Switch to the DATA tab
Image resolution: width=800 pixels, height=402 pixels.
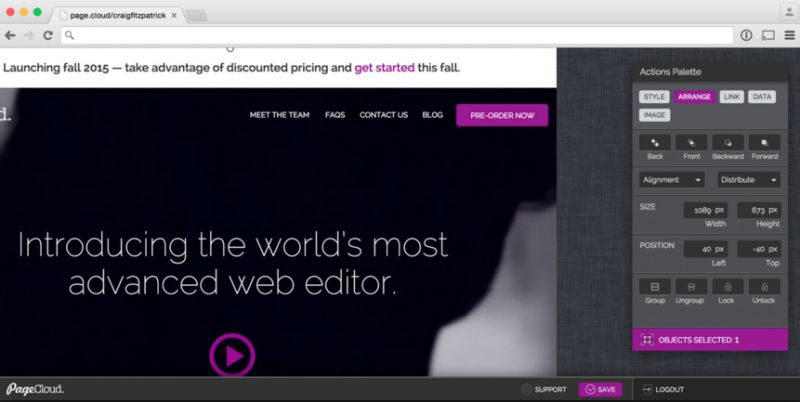point(762,97)
